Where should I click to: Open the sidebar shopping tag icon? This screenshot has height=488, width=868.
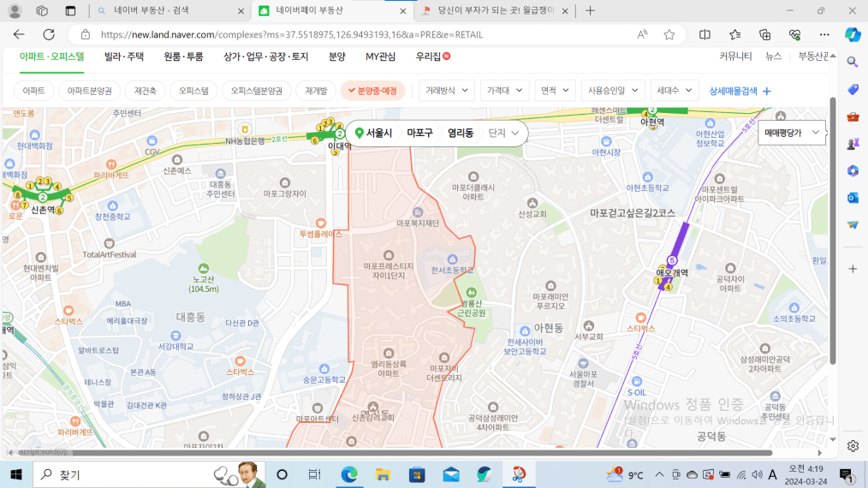pyautogui.click(x=853, y=89)
